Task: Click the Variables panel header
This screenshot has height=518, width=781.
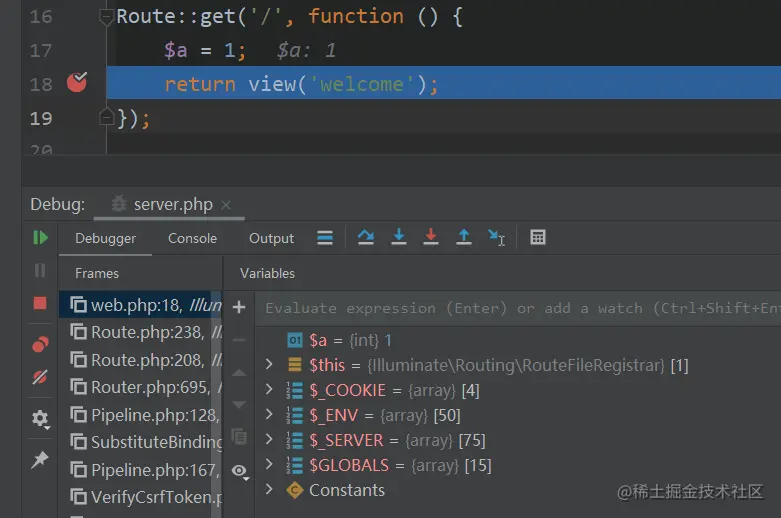Action: [x=267, y=273]
